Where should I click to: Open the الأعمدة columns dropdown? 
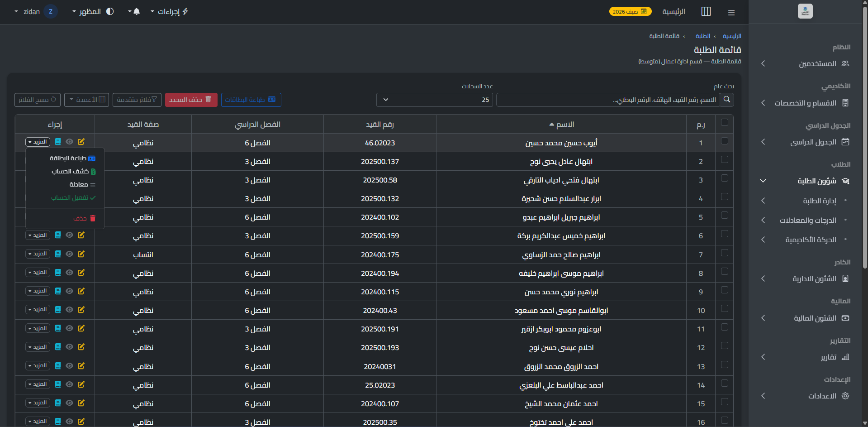pos(86,100)
